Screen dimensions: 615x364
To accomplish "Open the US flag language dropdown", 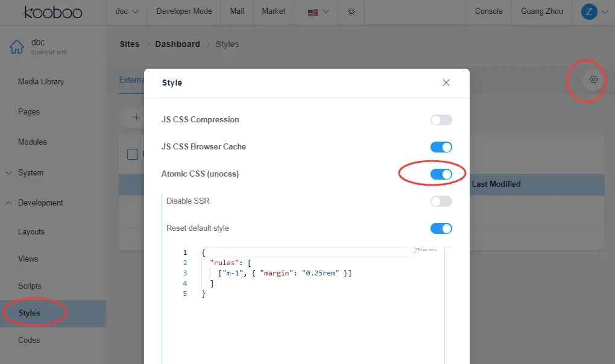I will point(318,11).
